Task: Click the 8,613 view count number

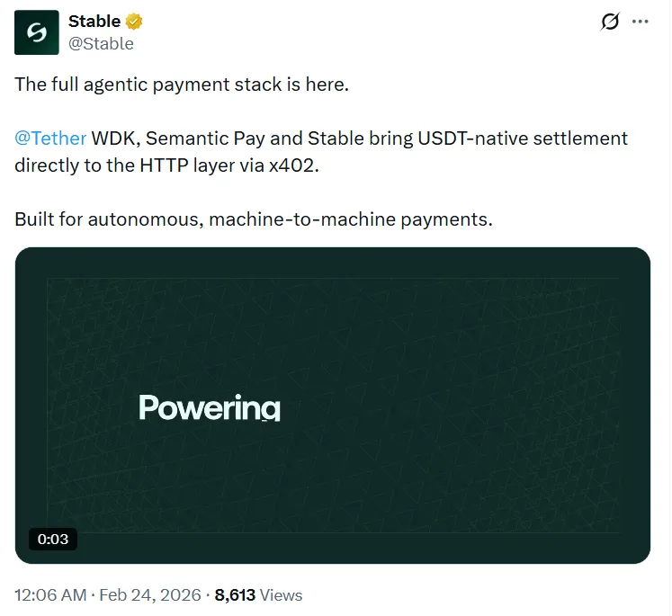Action: click(x=236, y=595)
